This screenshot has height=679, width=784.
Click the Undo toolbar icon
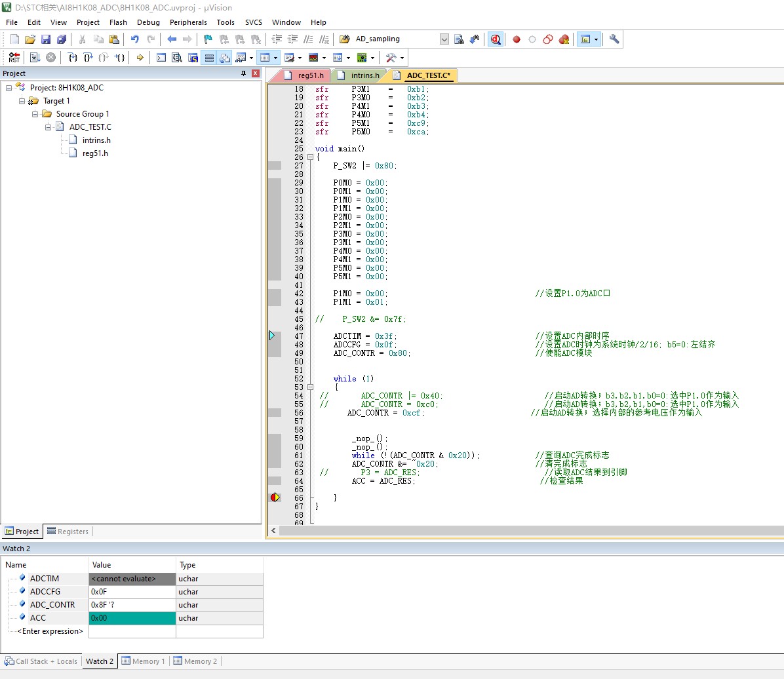pyautogui.click(x=134, y=39)
